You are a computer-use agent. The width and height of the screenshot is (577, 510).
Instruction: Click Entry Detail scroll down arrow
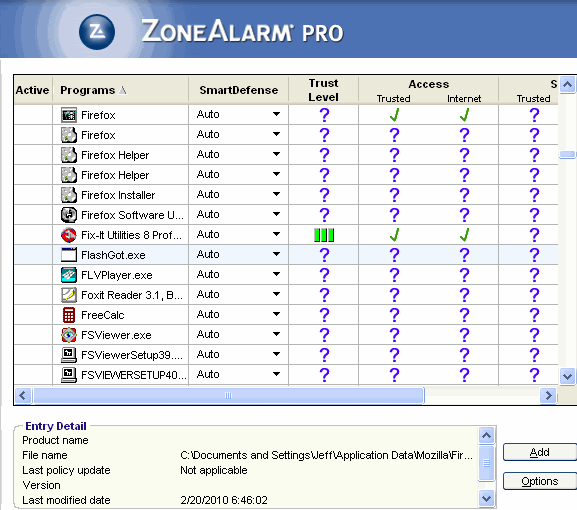(x=486, y=499)
